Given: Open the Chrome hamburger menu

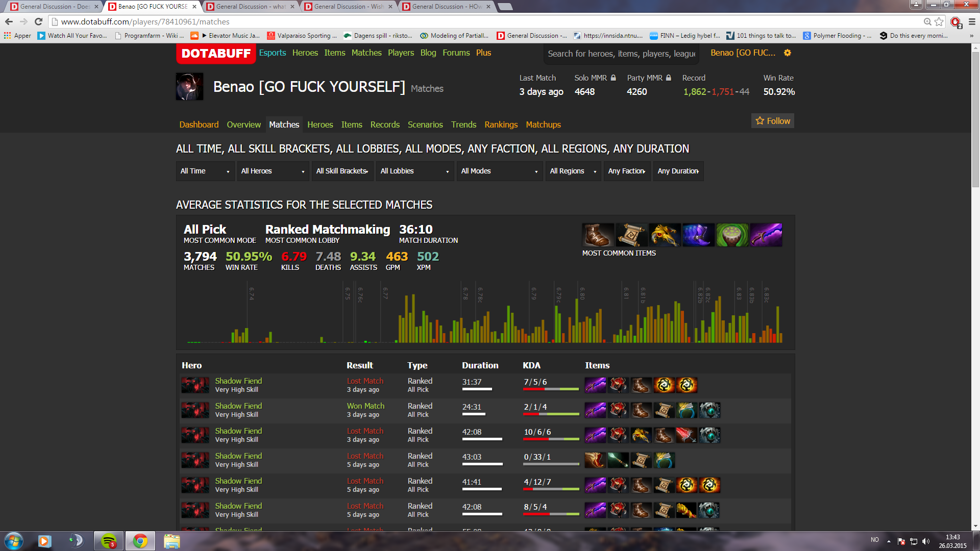Looking at the screenshot, I should [972, 21].
